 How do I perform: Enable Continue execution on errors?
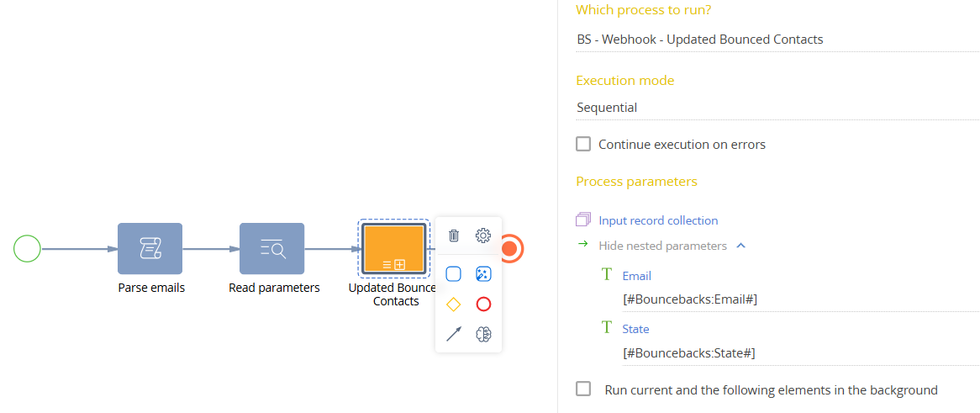(x=583, y=144)
